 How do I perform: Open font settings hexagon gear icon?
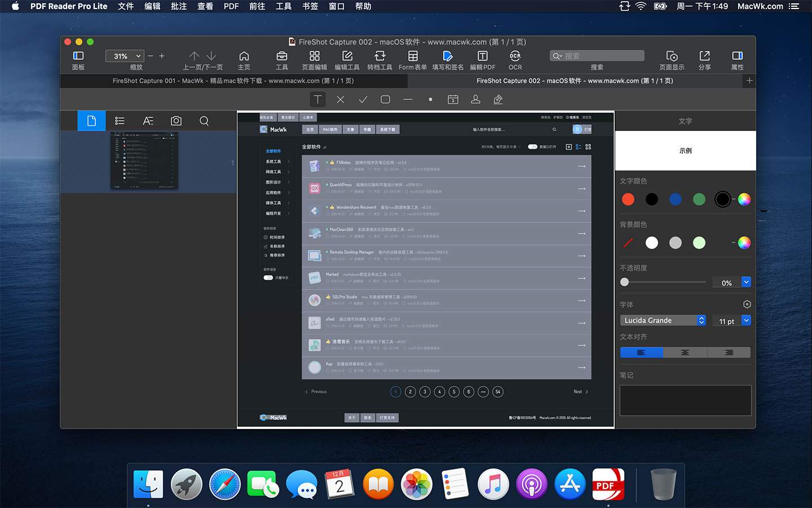pyautogui.click(x=747, y=304)
